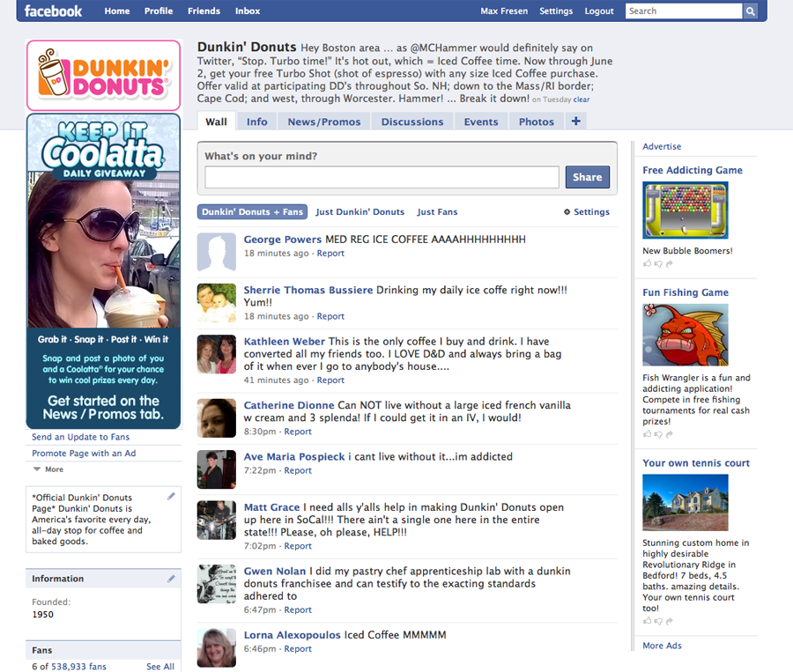The width and height of the screenshot is (793, 672).
Task: Go to Home in top navigation
Action: 117,11
